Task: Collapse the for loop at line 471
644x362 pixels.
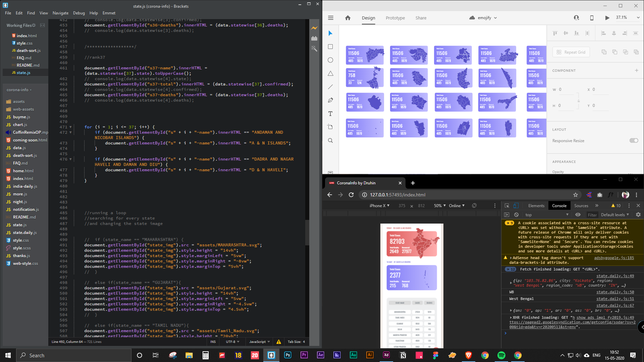Action: point(70,127)
